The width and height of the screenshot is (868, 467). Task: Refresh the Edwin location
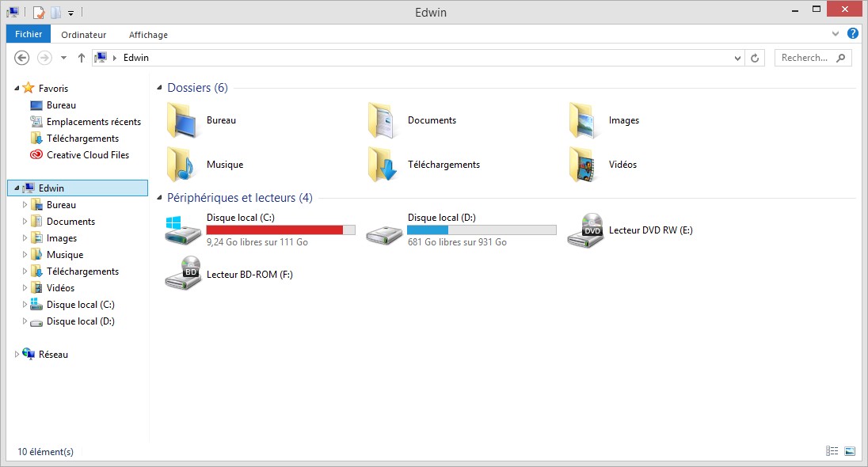coord(755,58)
